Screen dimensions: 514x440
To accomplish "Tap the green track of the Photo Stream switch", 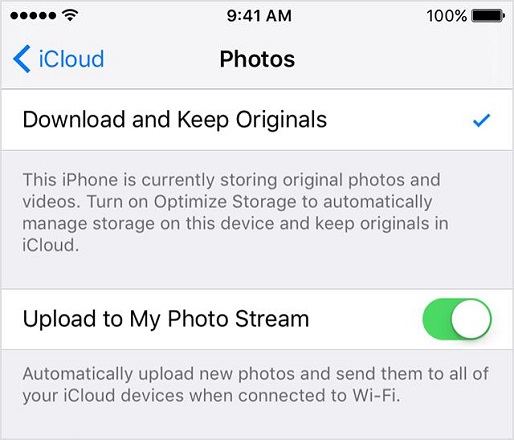I will click(437, 319).
